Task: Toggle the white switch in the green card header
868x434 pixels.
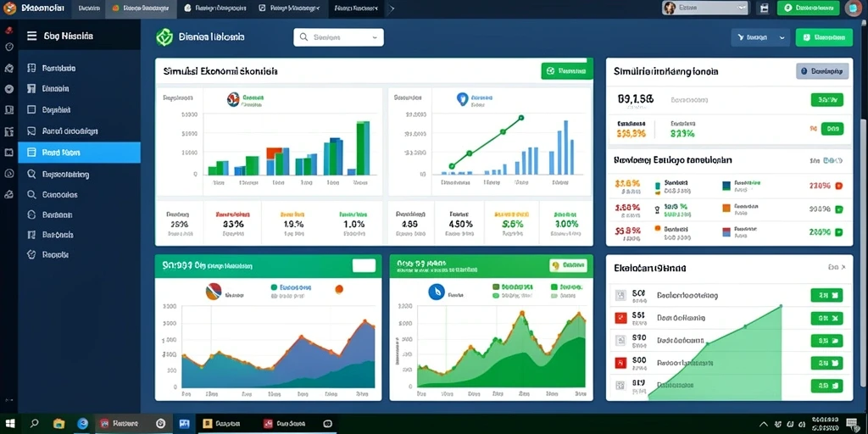Action: pyautogui.click(x=364, y=265)
